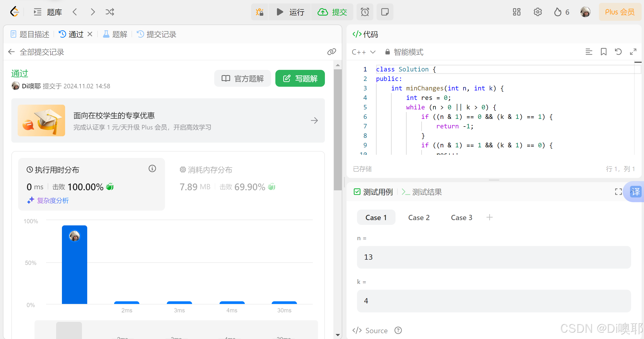Open the C++ language dropdown

(x=364, y=52)
